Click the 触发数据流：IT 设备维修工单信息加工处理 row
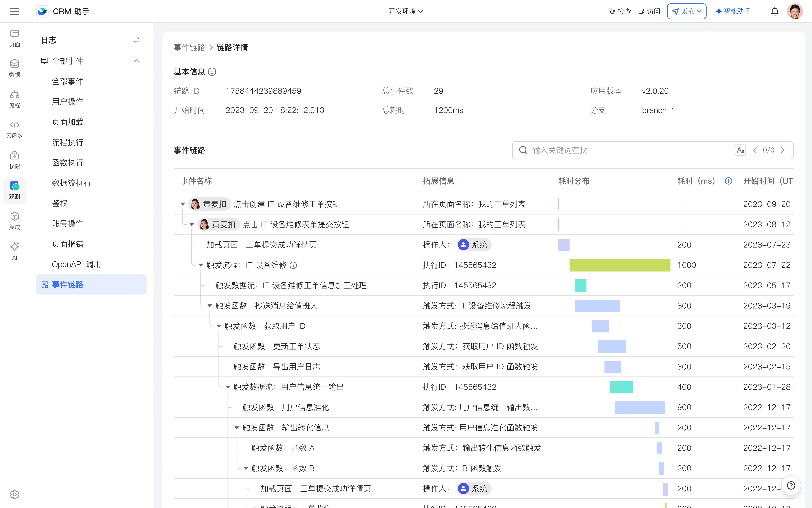 [x=484, y=286]
